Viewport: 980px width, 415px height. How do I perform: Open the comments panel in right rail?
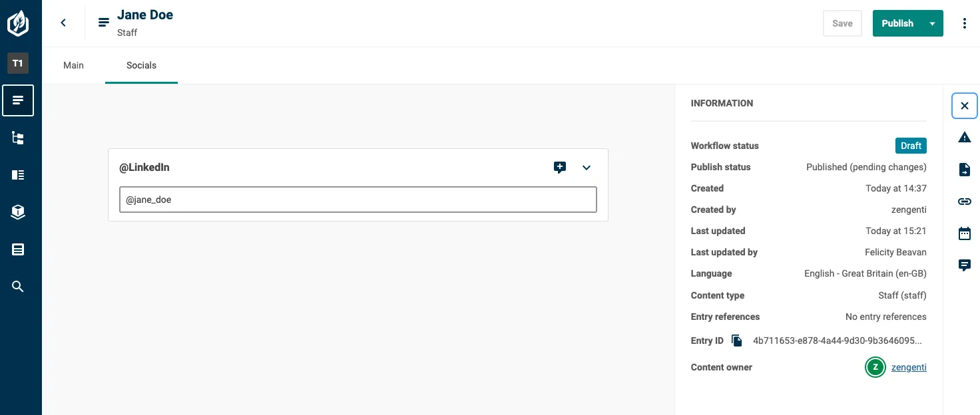(965, 265)
